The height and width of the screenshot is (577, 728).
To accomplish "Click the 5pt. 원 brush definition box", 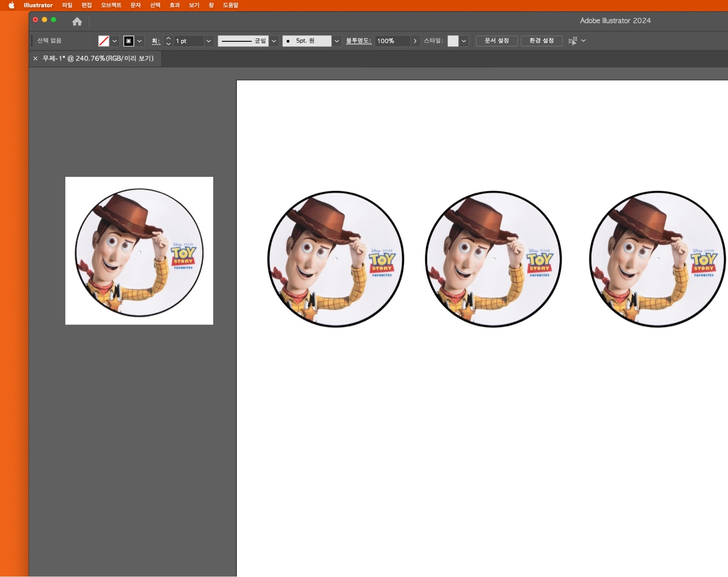I will (x=307, y=41).
